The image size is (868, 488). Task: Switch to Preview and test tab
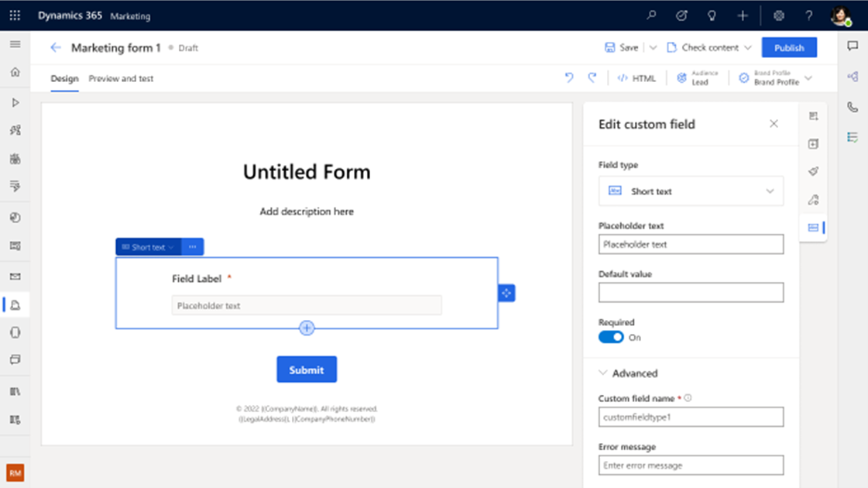pos(121,79)
